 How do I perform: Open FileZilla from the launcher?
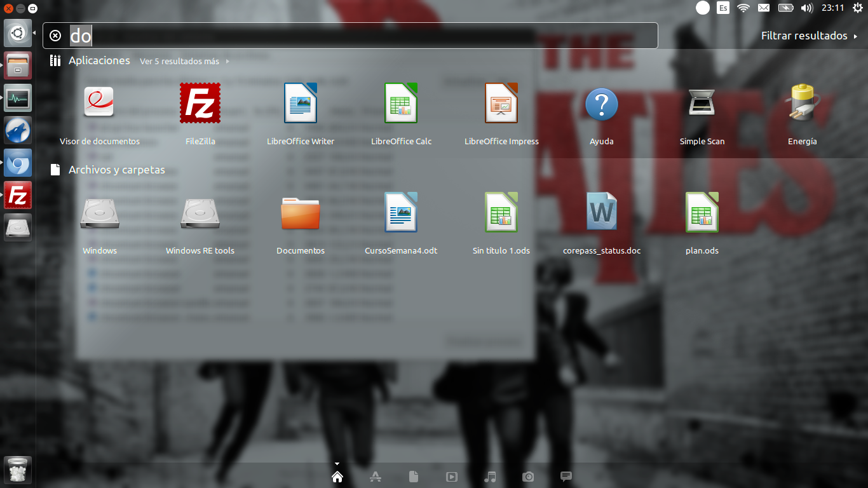click(x=17, y=195)
